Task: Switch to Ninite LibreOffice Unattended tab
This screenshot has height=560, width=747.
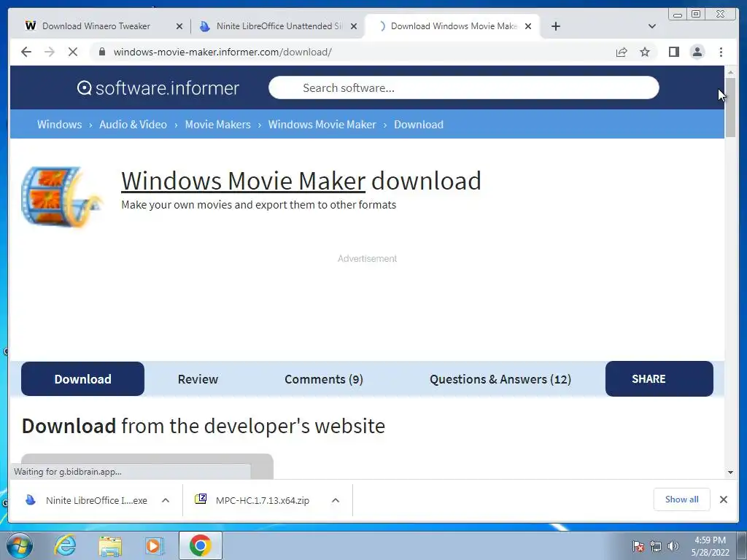Action: point(279,26)
